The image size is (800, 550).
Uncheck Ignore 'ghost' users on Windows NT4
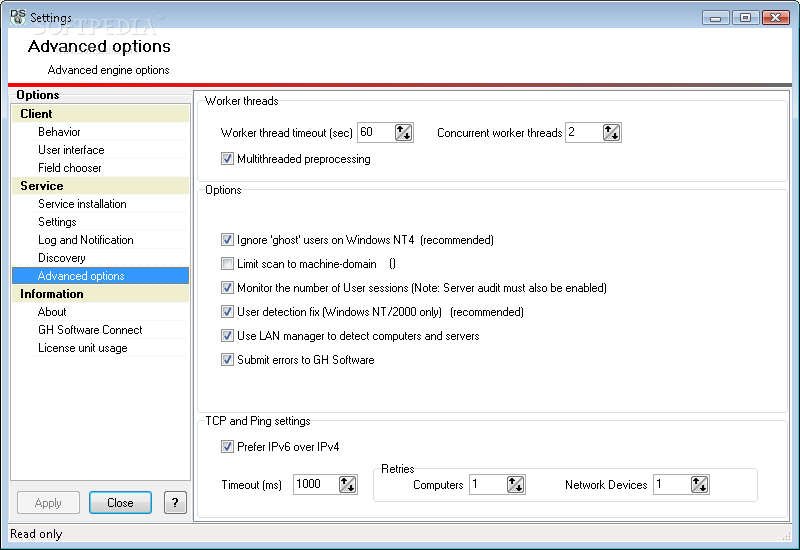coord(227,240)
